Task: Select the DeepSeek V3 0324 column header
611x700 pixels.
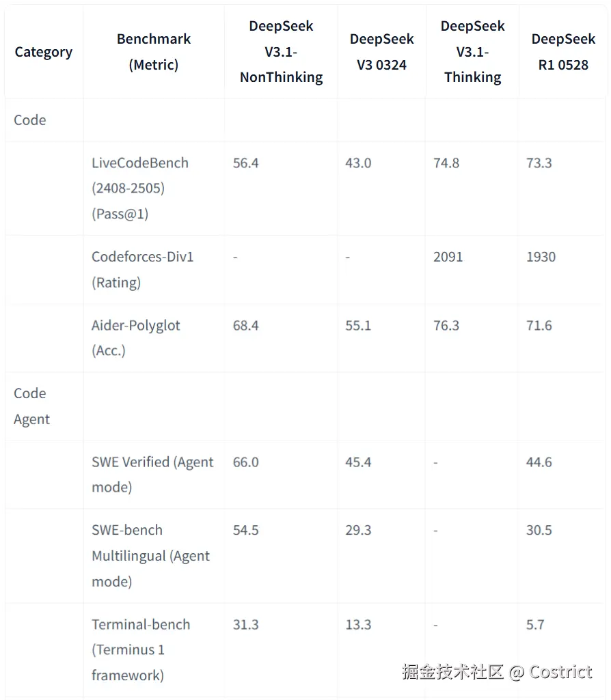Action: click(381, 52)
